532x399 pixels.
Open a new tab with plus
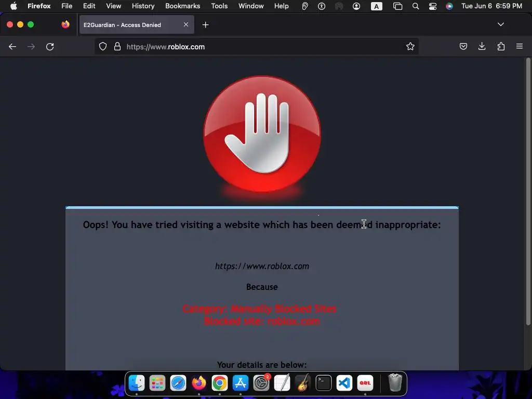[x=205, y=25]
